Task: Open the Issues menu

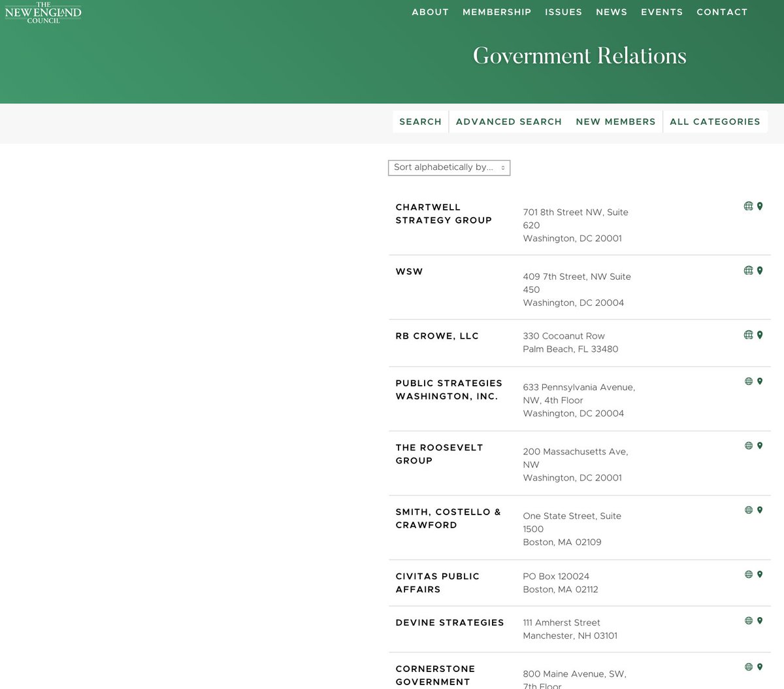Action: point(563,12)
